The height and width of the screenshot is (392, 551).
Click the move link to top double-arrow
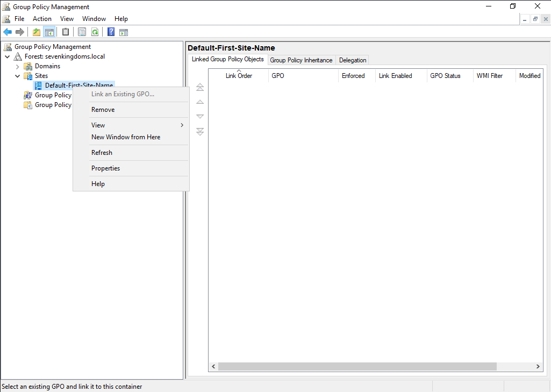[200, 87]
